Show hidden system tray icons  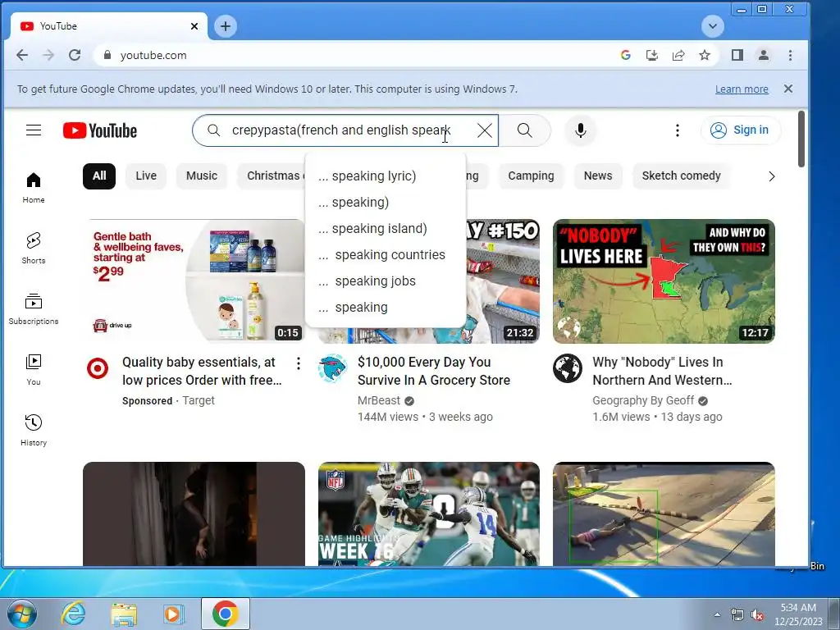717,614
